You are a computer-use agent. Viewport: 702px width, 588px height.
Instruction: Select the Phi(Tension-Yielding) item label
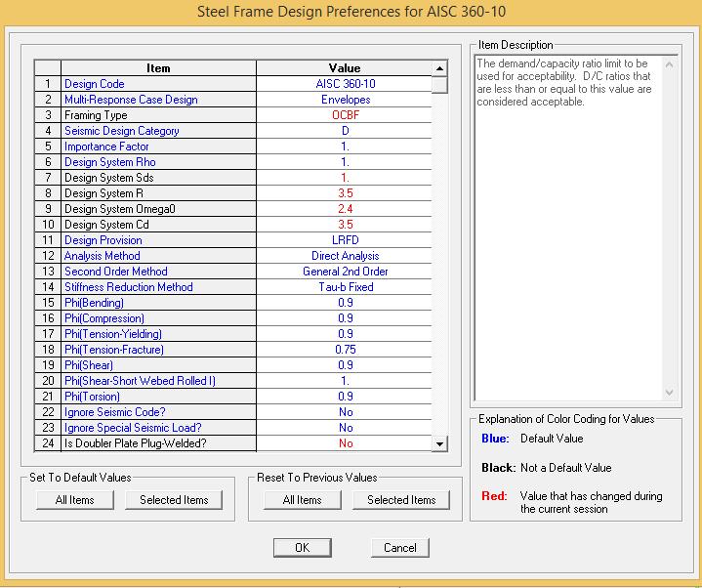point(158,334)
